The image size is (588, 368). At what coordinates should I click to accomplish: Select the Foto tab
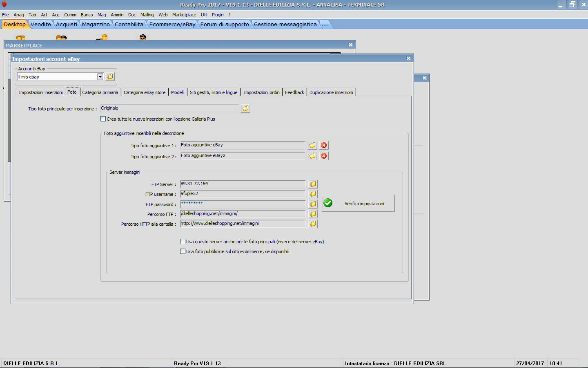pos(72,92)
